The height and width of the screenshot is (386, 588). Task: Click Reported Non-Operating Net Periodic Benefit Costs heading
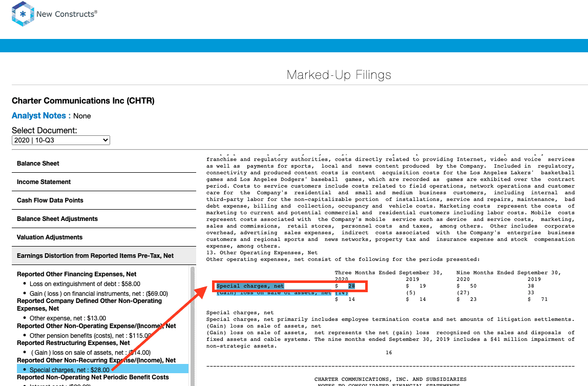[x=93, y=377]
